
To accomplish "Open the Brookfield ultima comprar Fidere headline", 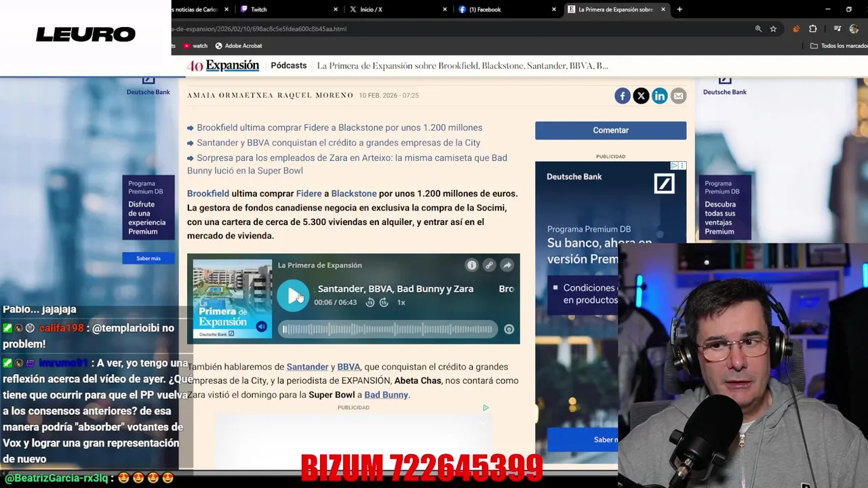I will click(x=339, y=127).
